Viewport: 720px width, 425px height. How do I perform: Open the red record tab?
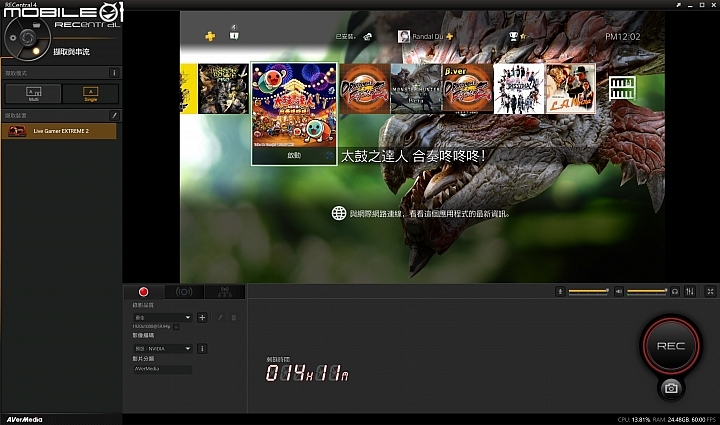tap(143, 292)
